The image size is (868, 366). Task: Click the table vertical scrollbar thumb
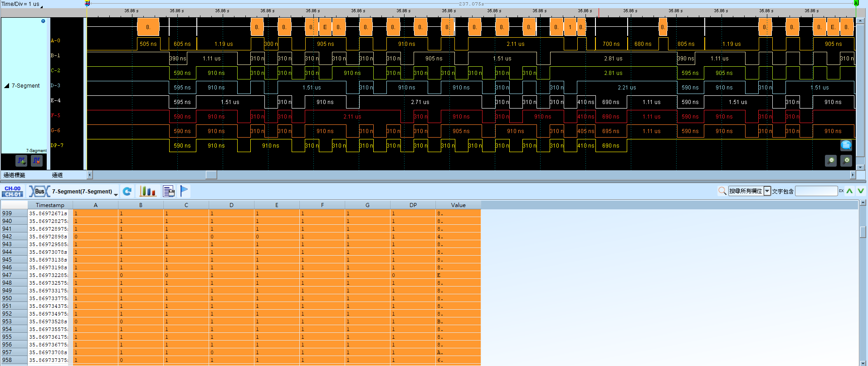tap(863, 232)
